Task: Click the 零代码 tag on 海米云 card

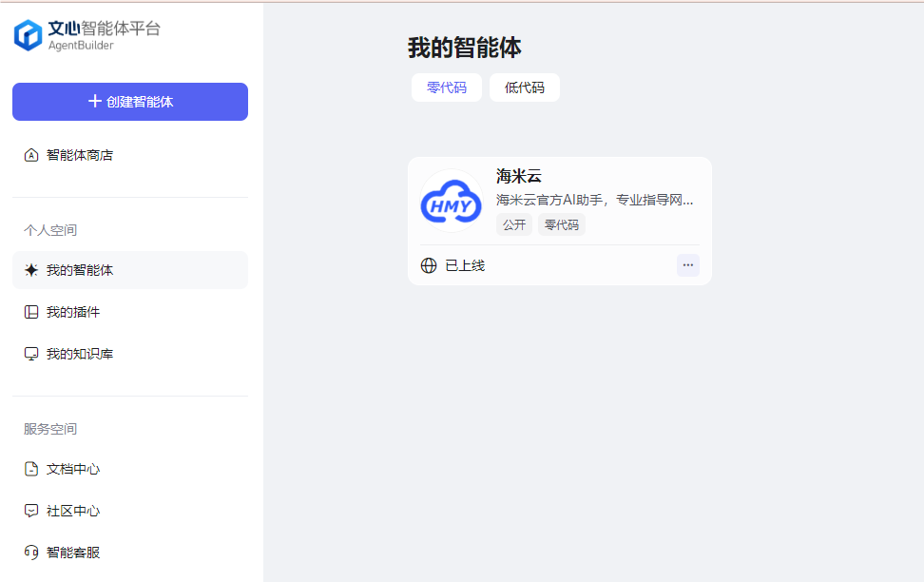Action: pyautogui.click(x=562, y=224)
